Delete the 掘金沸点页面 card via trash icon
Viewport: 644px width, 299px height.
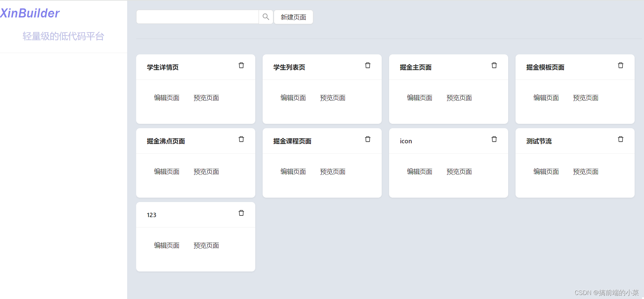pos(241,139)
